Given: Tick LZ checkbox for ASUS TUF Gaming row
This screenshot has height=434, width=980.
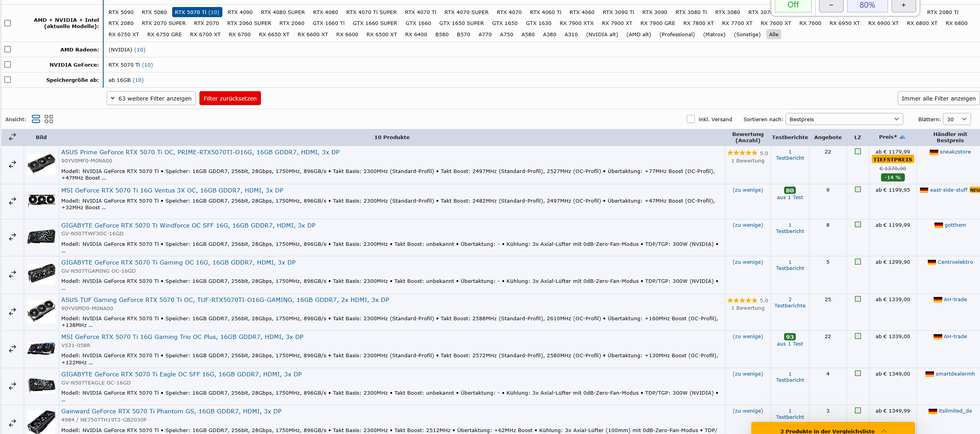Looking at the screenshot, I should [x=858, y=299].
